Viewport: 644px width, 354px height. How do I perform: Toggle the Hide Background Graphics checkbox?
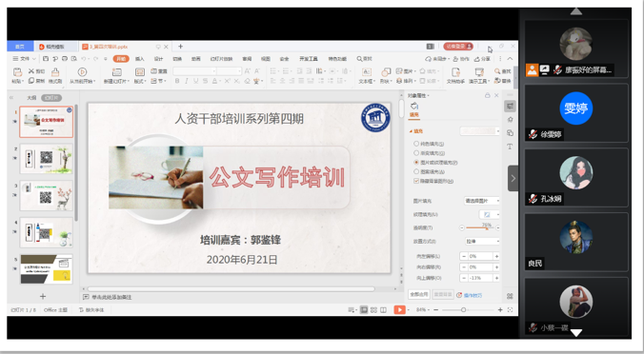(416, 181)
